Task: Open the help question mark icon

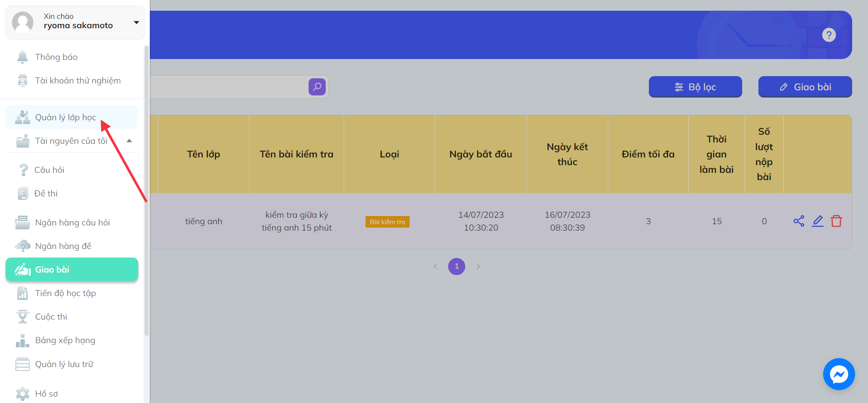Action: tap(829, 35)
